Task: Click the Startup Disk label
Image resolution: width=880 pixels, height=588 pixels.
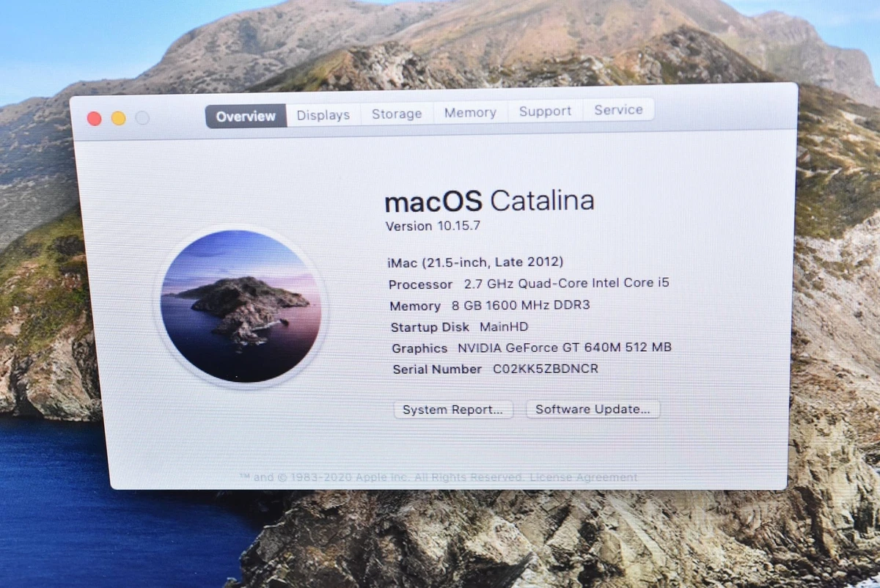Action: (x=430, y=327)
